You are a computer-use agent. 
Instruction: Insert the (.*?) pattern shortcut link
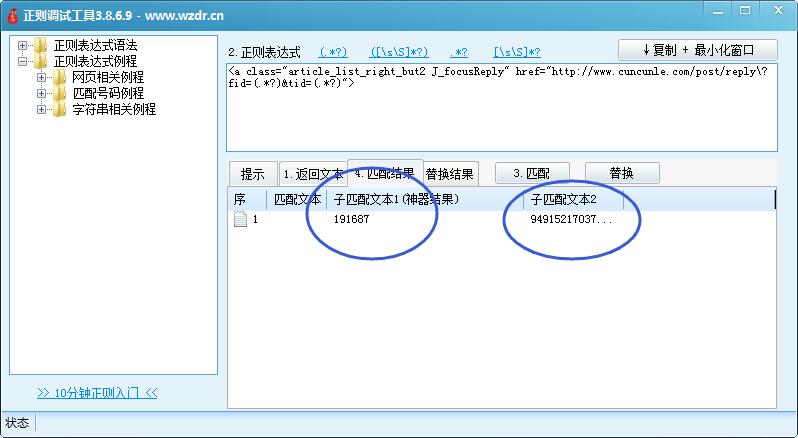click(x=333, y=52)
